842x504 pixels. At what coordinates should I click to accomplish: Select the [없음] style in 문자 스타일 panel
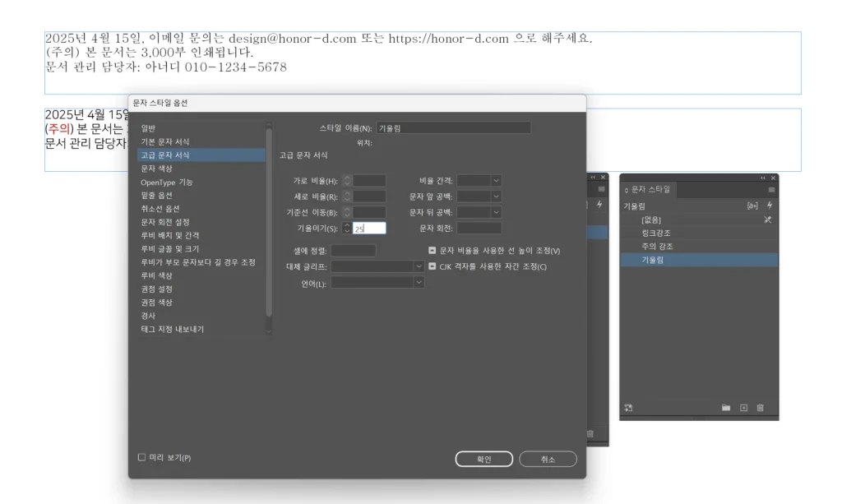pyautogui.click(x=699, y=220)
